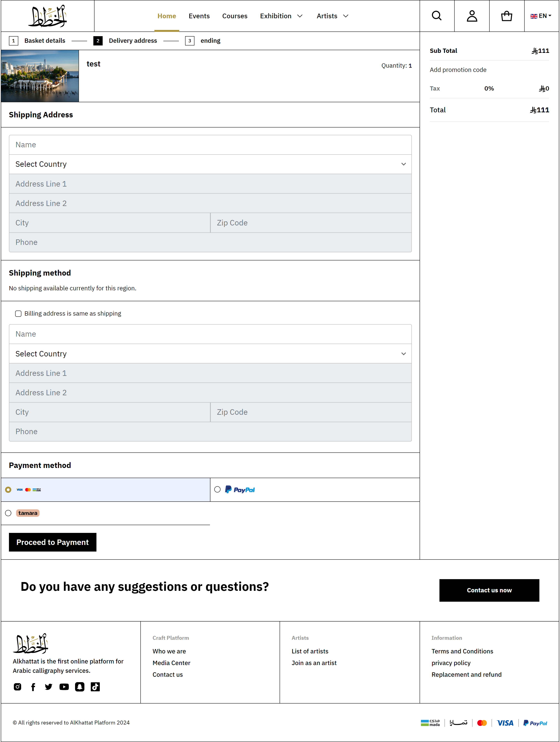Visit the Instagram page from footer

[x=17, y=687]
